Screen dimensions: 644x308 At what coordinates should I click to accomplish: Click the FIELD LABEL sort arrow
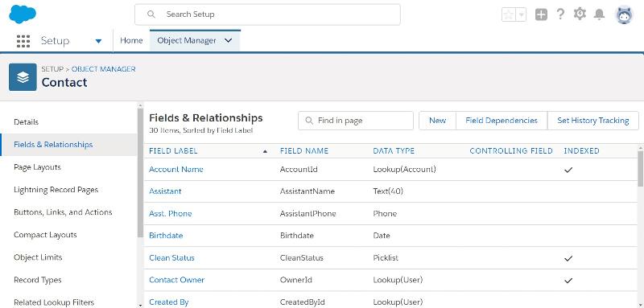tap(265, 151)
